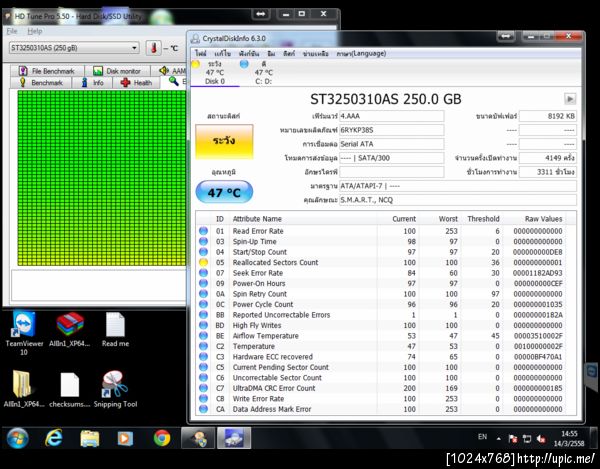Viewport: 600px width, 469px height.
Task: Select Disk 0 with yellow caution status
Action: (215, 73)
